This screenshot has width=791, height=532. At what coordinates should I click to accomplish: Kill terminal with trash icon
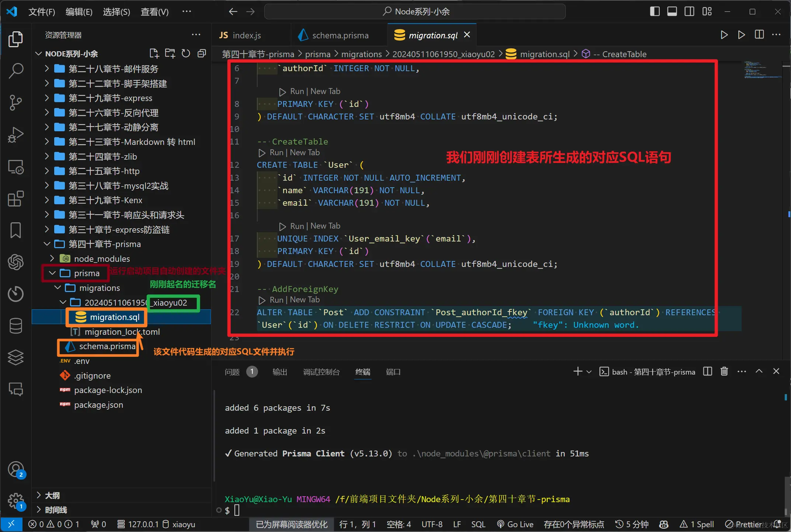click(x=724, y=372)
